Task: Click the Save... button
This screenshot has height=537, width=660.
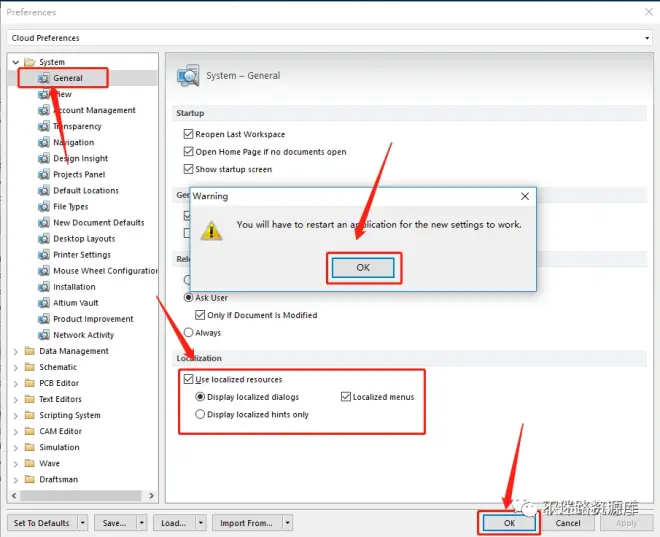Action: pyautogui.click(x=115, y=523)
